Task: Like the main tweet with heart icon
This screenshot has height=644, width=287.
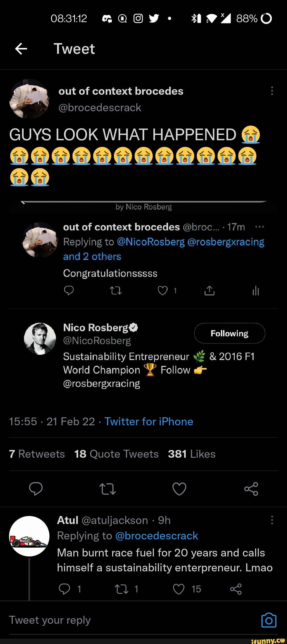Action: click(179, 489)
